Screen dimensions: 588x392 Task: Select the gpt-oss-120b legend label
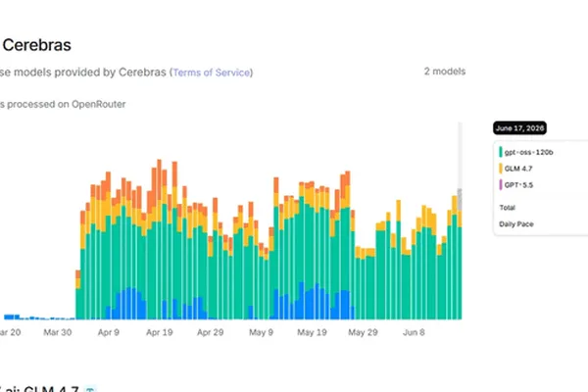click(529, 152)
